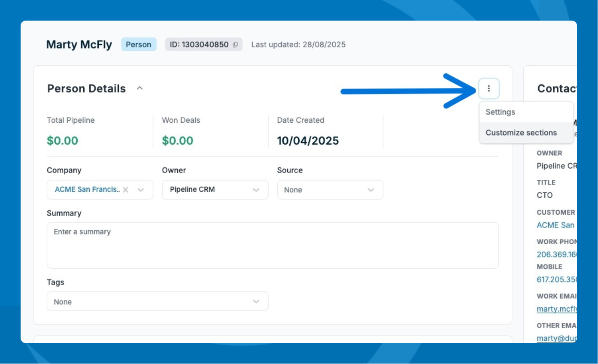This screenshot has width=598, height=364.
Task: Click the Person type badge
Action: pyautogui.click(x=138, y=45)
